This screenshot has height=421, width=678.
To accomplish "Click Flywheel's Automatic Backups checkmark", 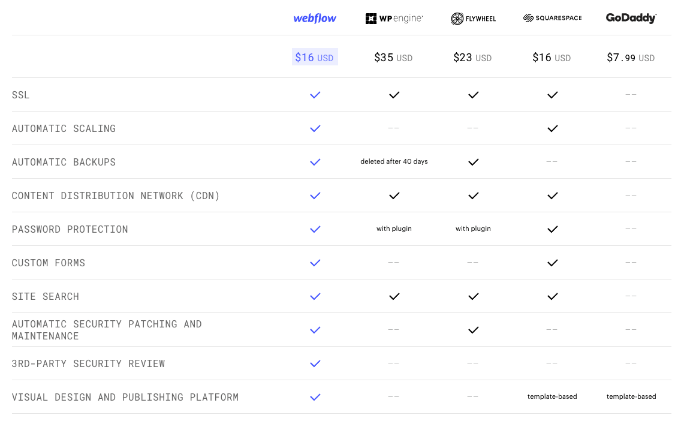I will click(473, 162).
